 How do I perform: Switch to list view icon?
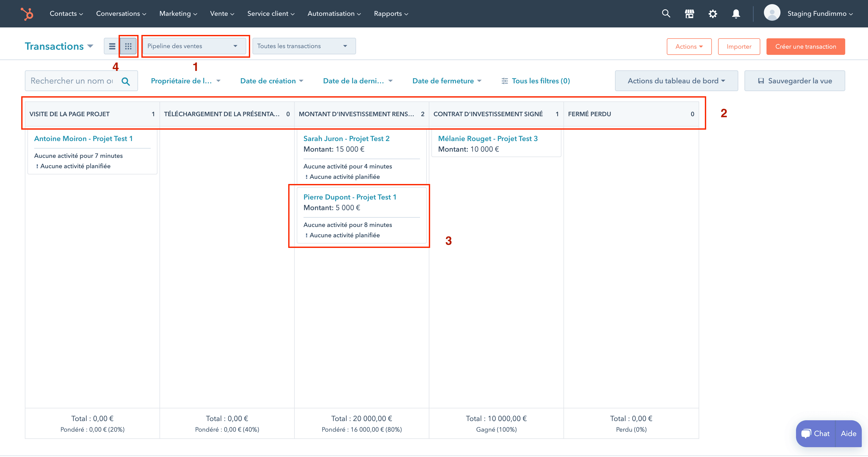tap(111, 46)
